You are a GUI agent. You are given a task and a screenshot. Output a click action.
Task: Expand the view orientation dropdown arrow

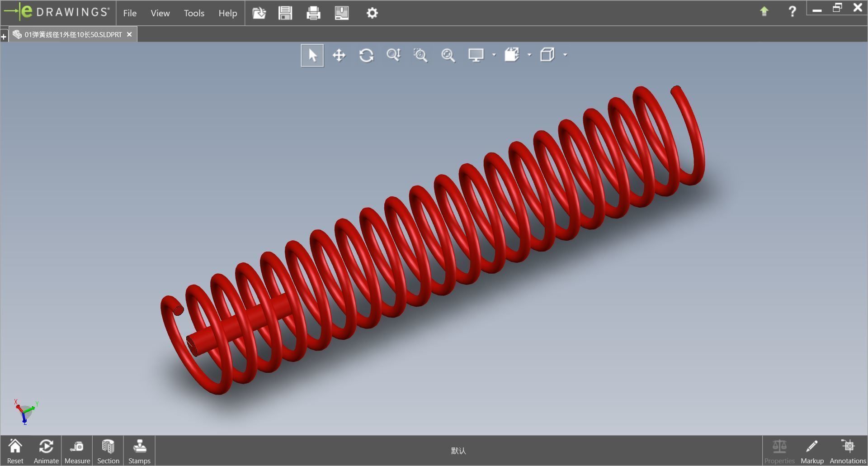(565, 55)
